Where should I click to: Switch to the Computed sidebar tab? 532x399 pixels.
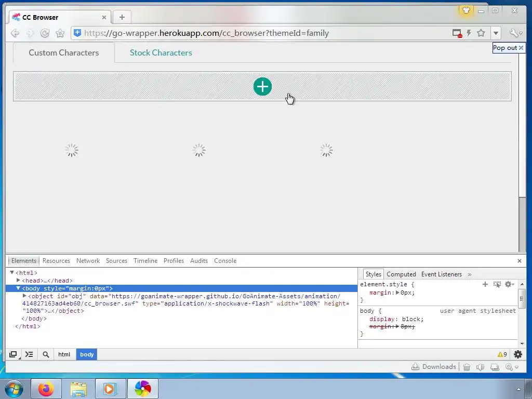[401, 274]
